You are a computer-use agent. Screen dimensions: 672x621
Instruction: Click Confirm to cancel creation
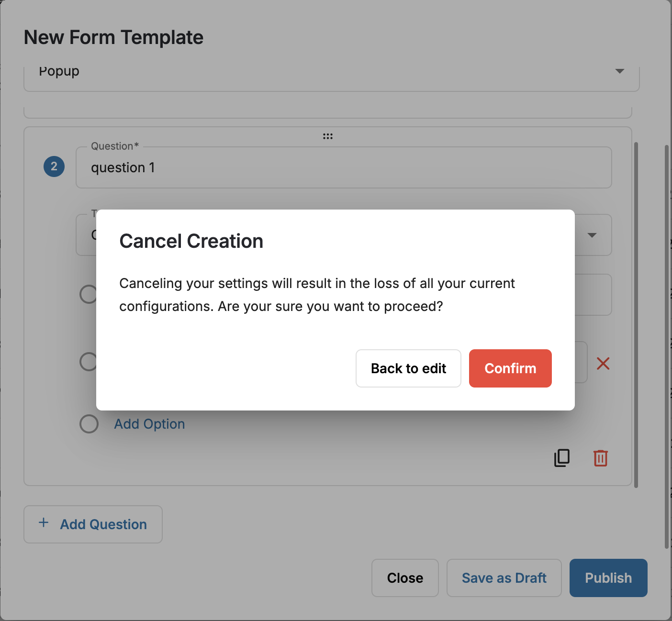510,368
